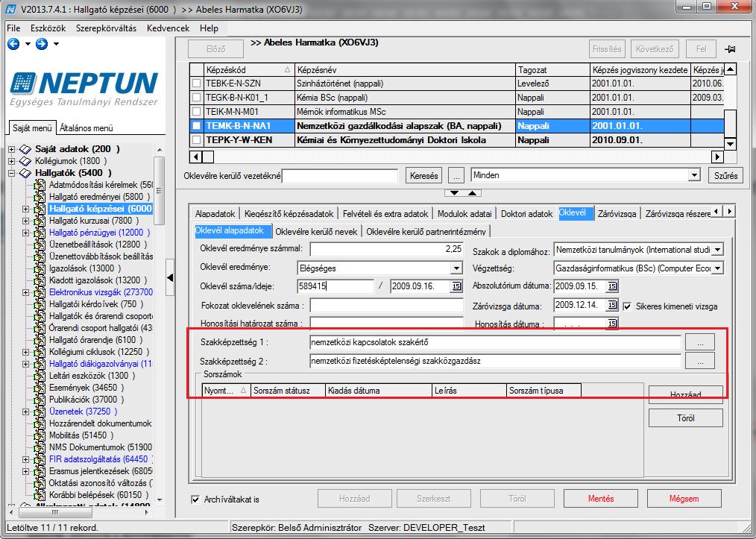756x539 pixels.
Task: Pin the panel with the pushpin icon
Action: 729,49
